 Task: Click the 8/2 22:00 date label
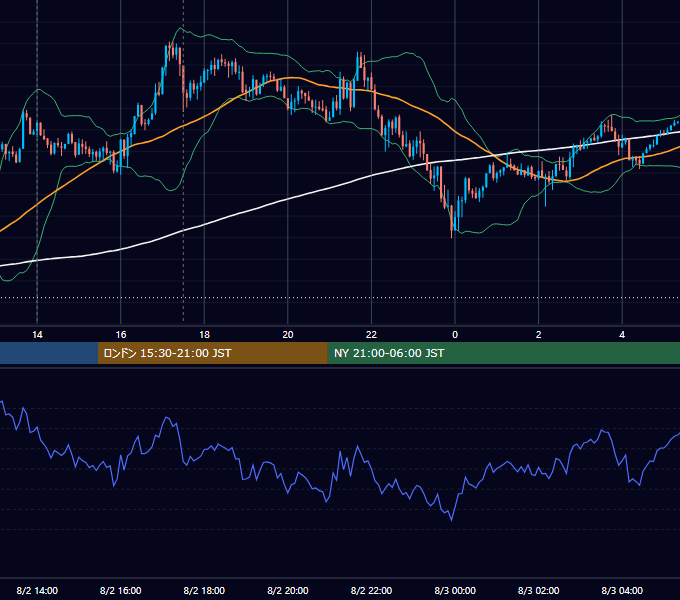(371, 590)
